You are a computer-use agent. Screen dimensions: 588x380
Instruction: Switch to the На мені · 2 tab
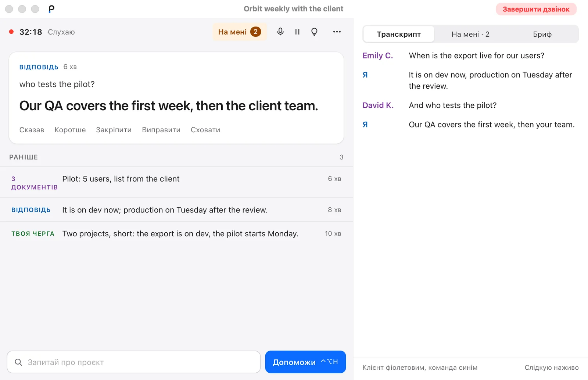click(470, 34)
